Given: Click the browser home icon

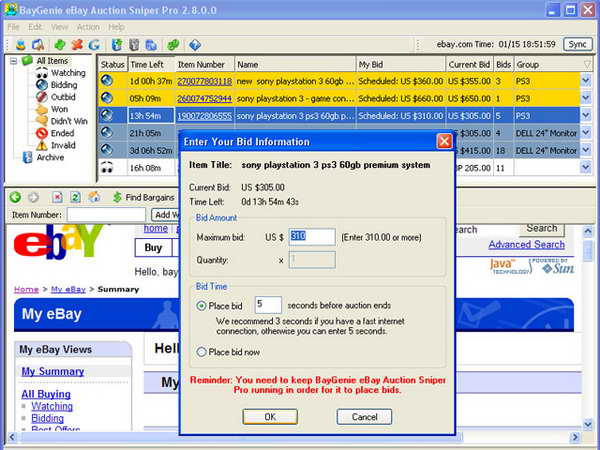Looking at the screenshot, I should (x=94, y=197).
